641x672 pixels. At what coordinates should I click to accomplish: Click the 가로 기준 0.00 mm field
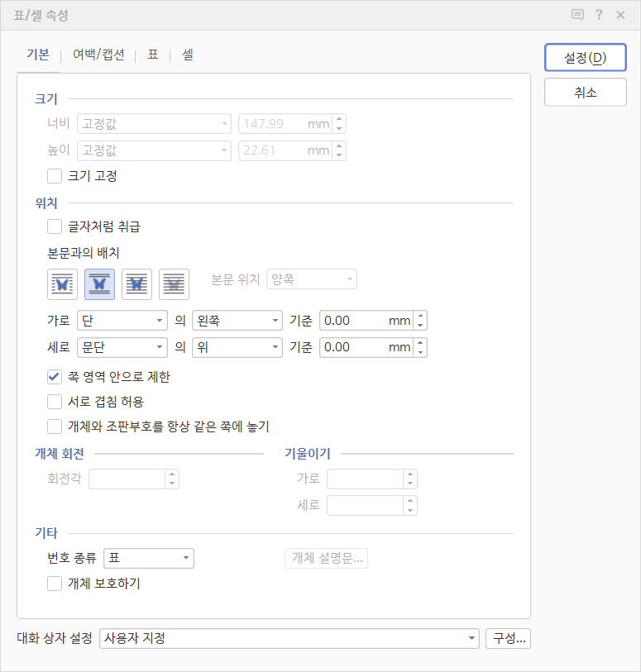tap(366, 321)
